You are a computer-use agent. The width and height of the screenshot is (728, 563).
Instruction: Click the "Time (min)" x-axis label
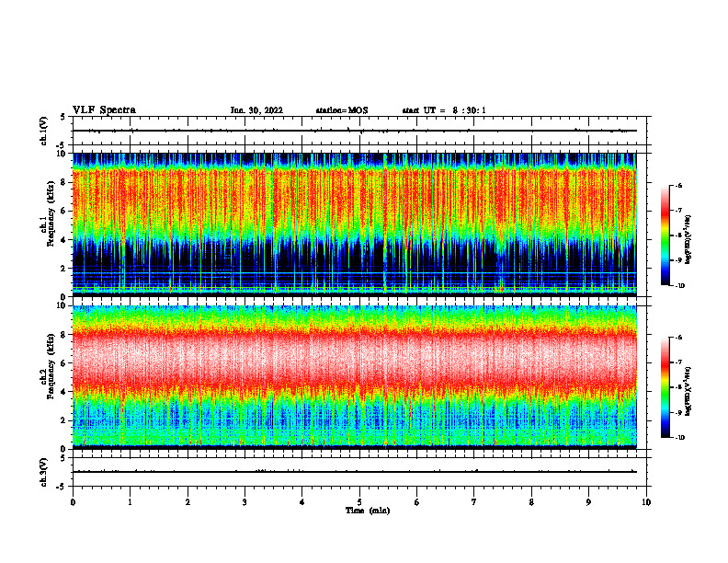[x=368, y=511]
